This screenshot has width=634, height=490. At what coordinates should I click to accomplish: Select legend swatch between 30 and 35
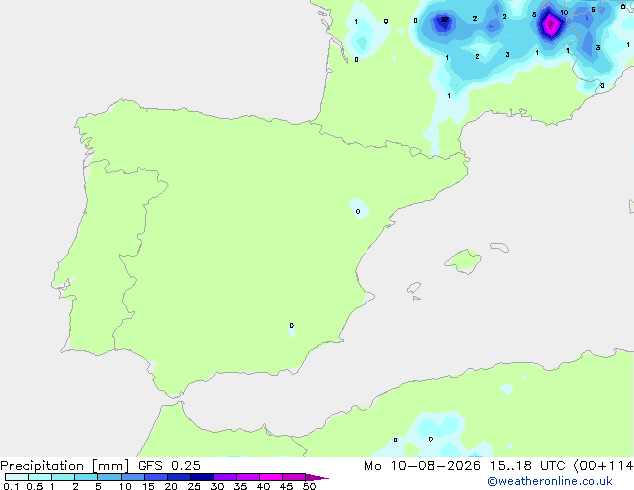(224, 477)
